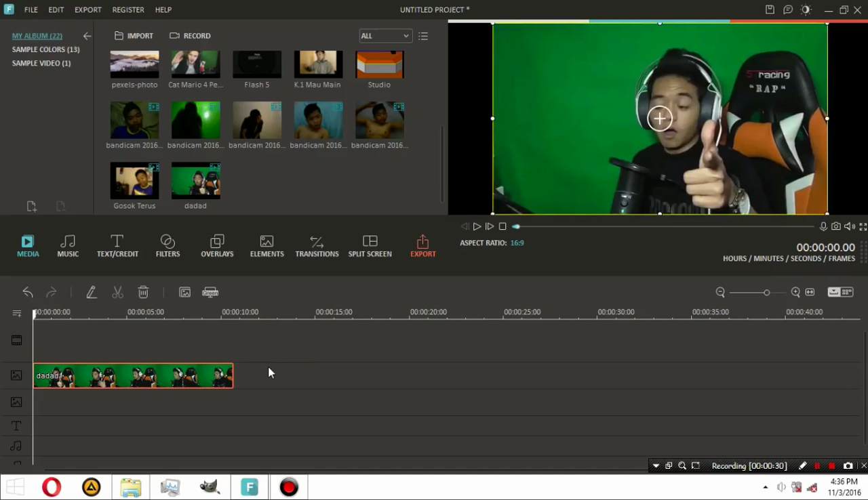Click the add new folder icon
Viewport: 868px width, 500px height.
[31, 206]
